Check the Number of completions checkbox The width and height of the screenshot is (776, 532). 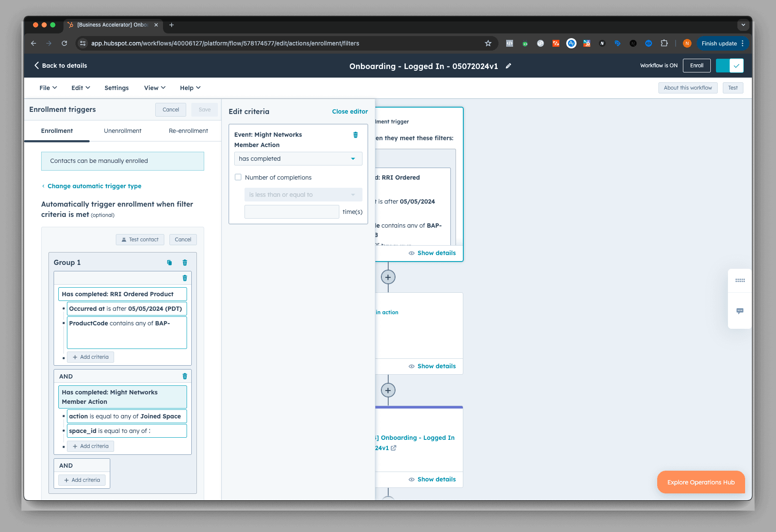click(x=238, y=177)
